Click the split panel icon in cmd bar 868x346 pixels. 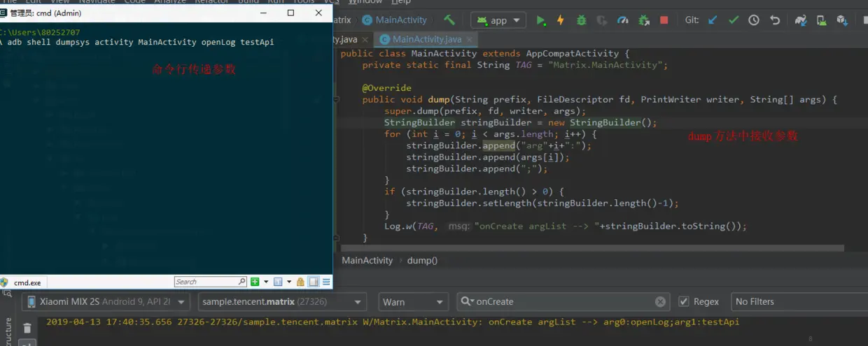(x=314, y=282)
